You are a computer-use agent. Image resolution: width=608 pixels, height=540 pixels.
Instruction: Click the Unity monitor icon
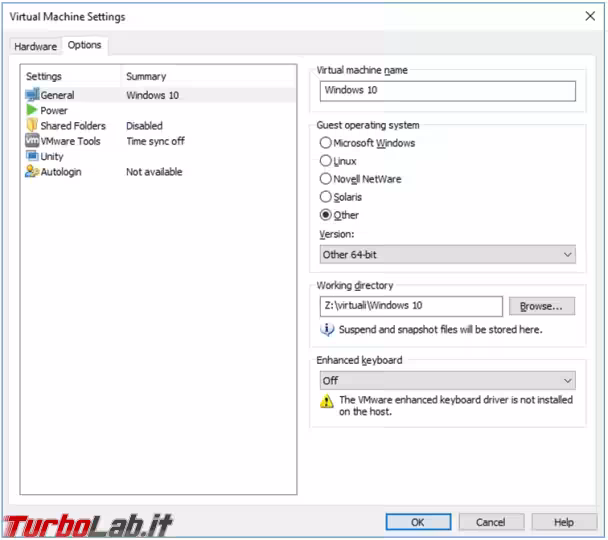pos(32,156)
